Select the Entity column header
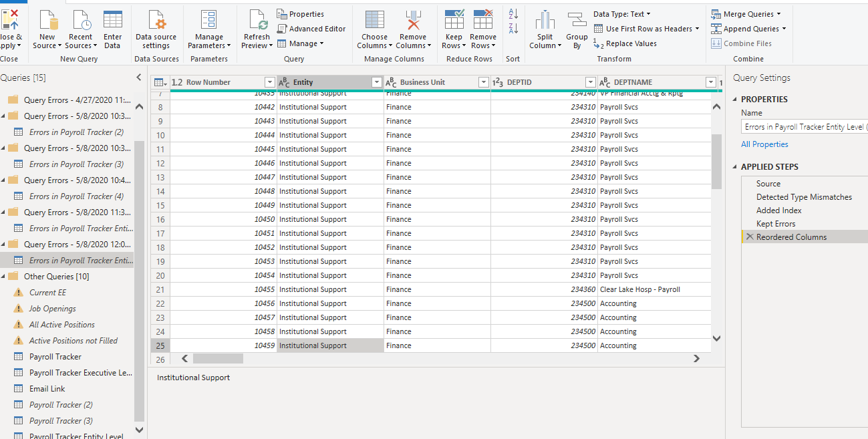Image resolution: width=868 pixels, height=439 pixels. (330, 82)
